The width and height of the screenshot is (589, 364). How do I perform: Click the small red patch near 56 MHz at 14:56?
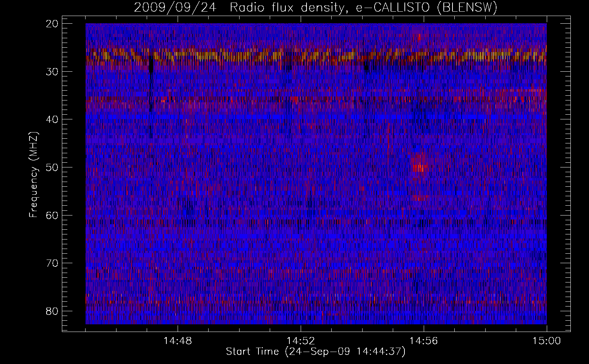[x=419, y=198]
